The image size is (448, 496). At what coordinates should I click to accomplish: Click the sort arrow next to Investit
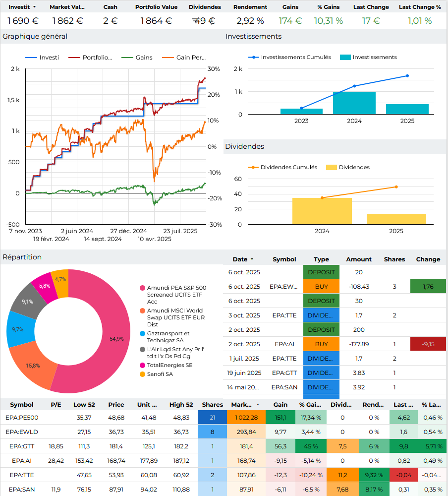[34, 7]
